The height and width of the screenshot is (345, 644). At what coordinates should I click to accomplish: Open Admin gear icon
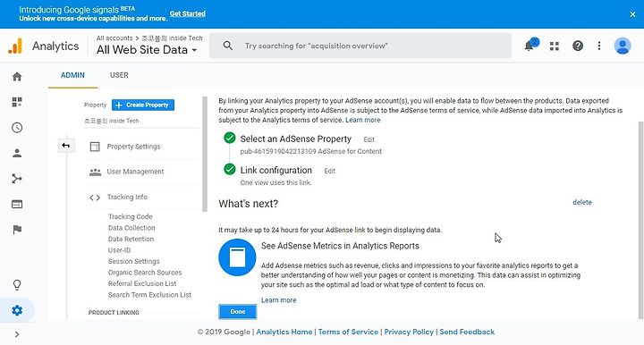point(17,310)
